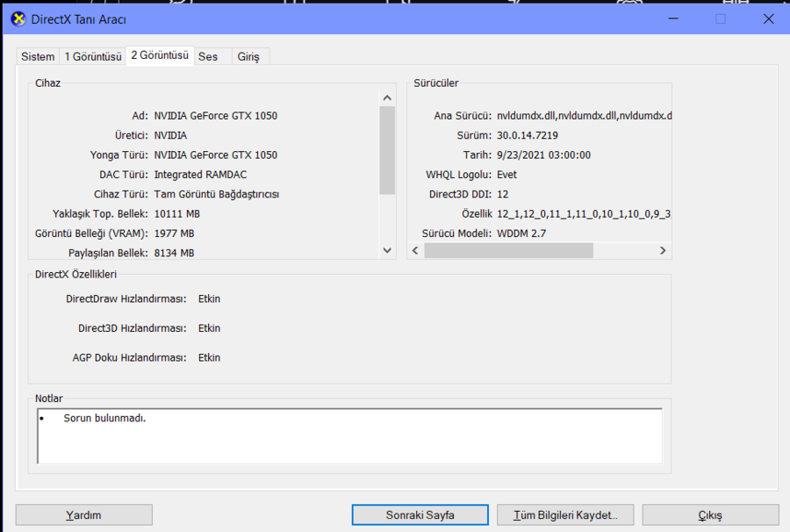Click the WHQL Logolu value Evet

506,175
